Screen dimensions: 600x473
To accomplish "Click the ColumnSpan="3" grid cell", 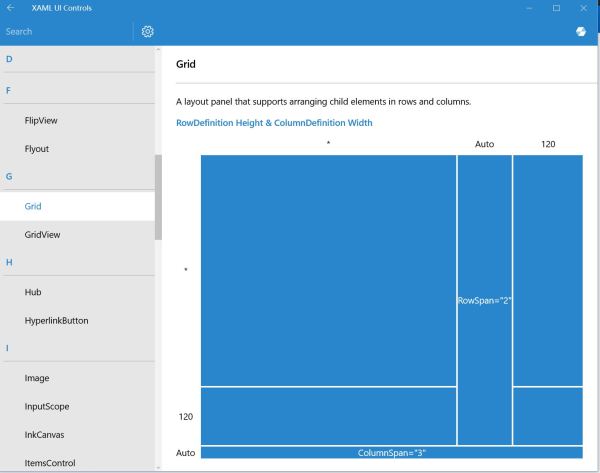I will (391, 453).
